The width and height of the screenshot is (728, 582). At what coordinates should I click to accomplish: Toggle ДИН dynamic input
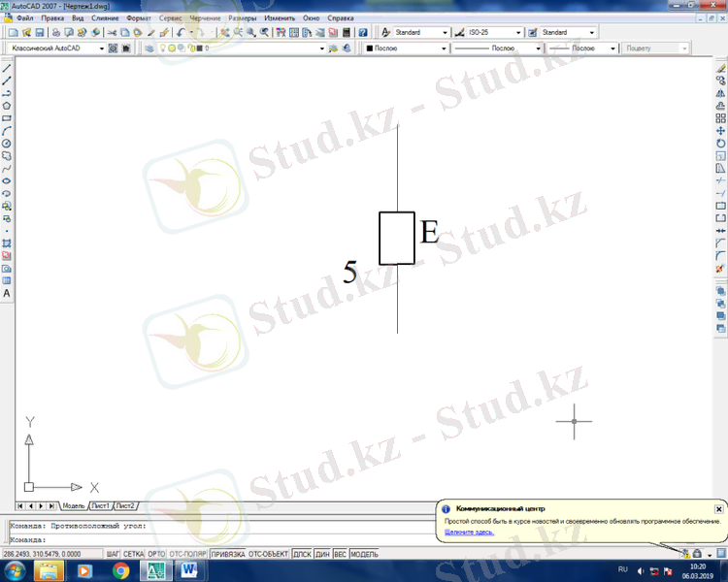coord(322,554)
